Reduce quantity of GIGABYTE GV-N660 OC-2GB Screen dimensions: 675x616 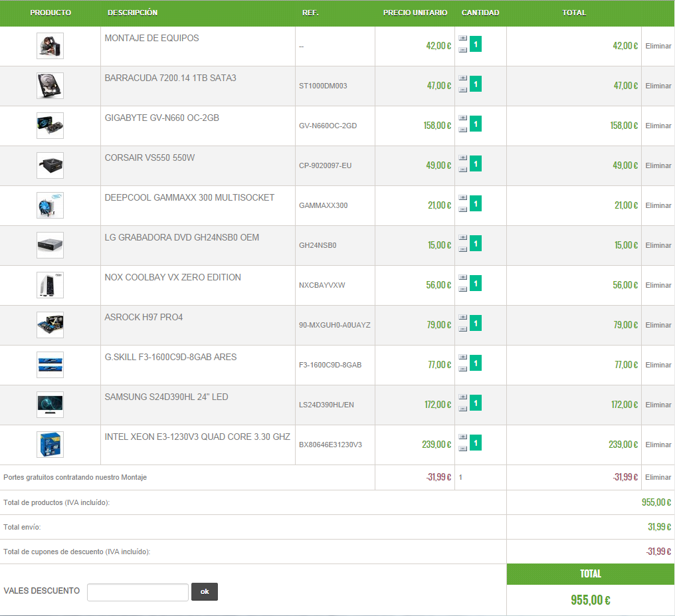point(463,130)
